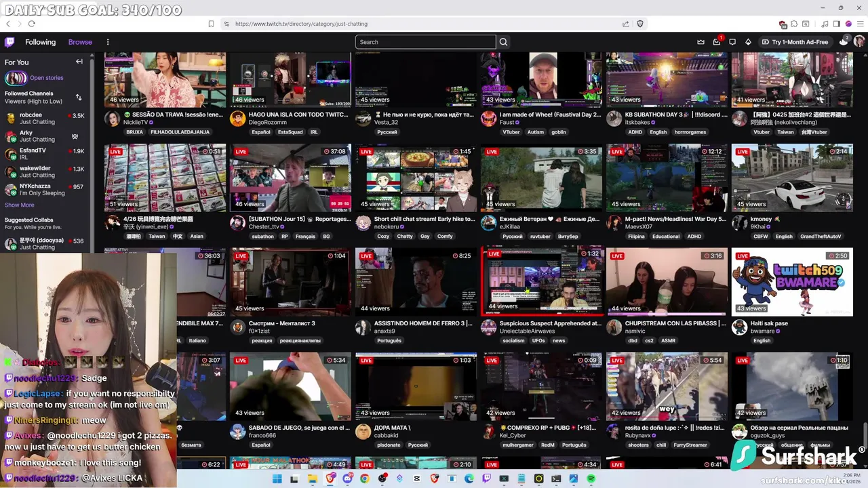Open nebokeru channel avatar
868x488 pixels.
click(x=363, y=223)
